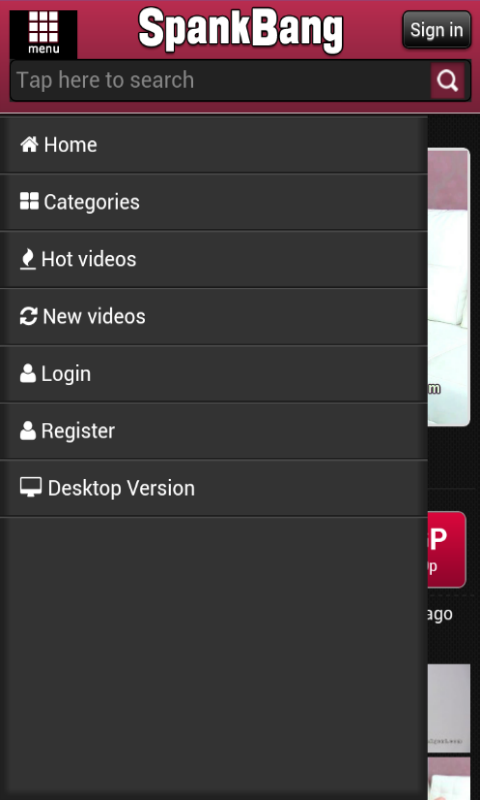Screen dimensions: 480x800
Task: Click the Sign in button
Action: (437, 30)
